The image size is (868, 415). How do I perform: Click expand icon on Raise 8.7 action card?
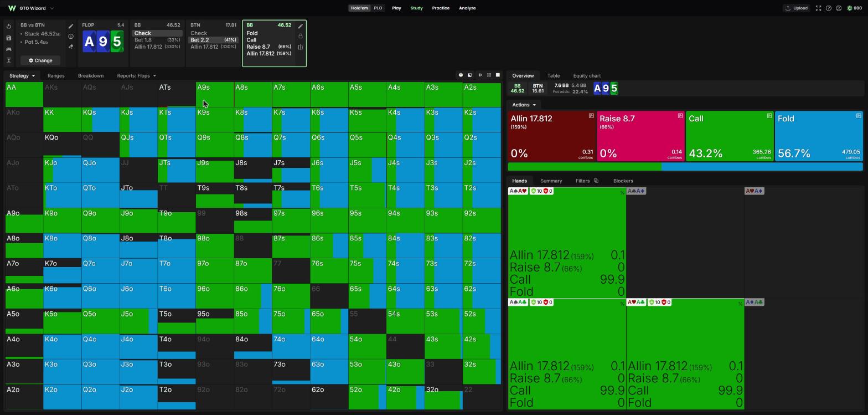(680, 116)
